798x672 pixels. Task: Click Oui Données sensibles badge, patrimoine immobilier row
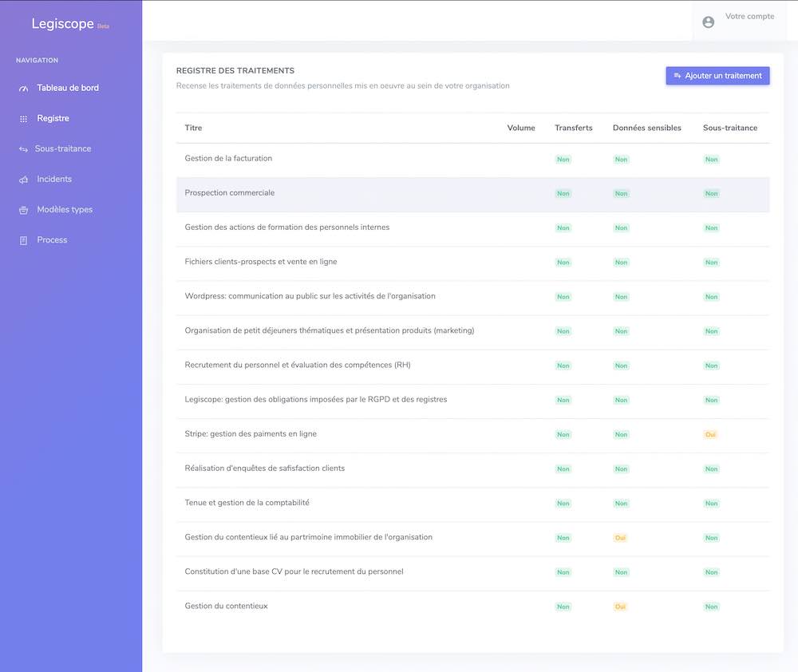click(x=620, y=538)
